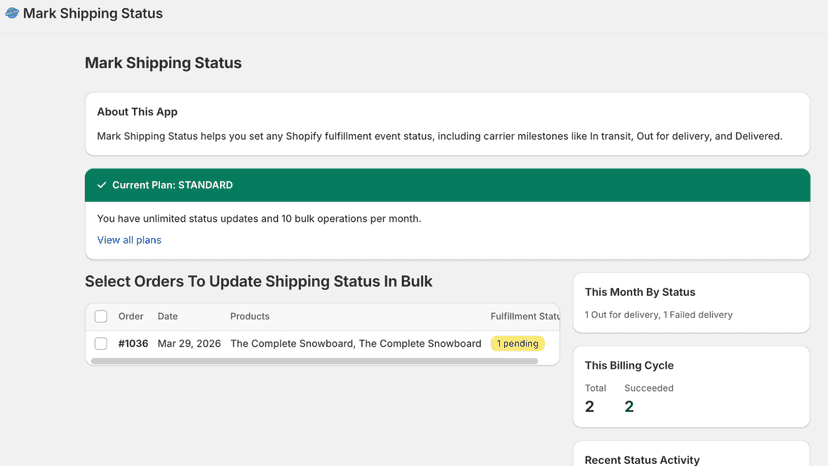
Task: Click the Recent Status Activity heading
Action: pos(642,460)
